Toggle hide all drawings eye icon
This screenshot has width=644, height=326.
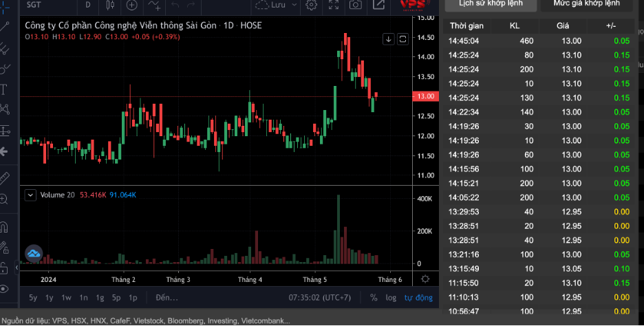pyautogui.click(x=4, y=289)
